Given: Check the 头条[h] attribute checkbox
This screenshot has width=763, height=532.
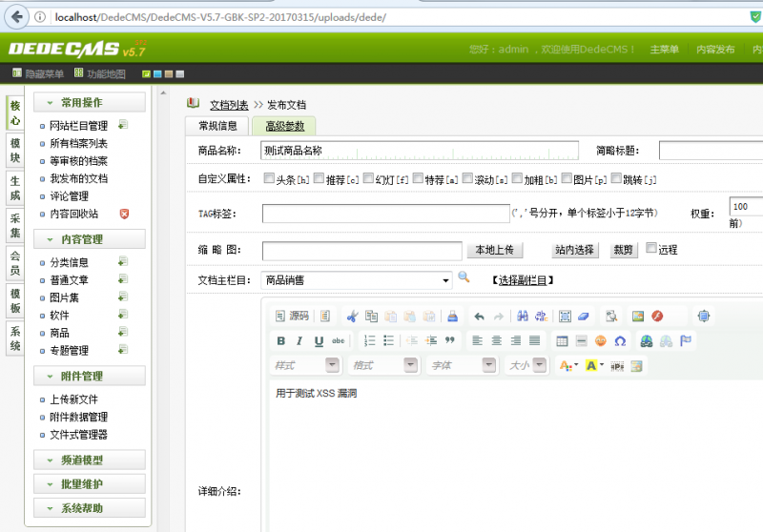Looking at the screenshot, I should tap(268, 178).
